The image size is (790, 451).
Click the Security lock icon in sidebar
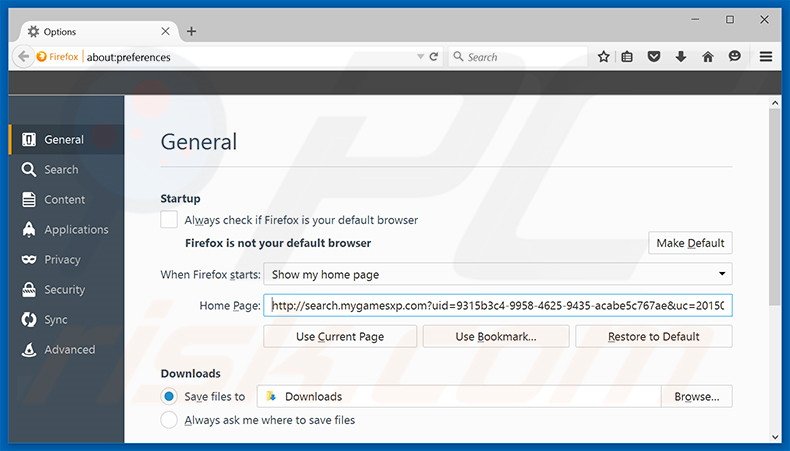coord(29,289)
